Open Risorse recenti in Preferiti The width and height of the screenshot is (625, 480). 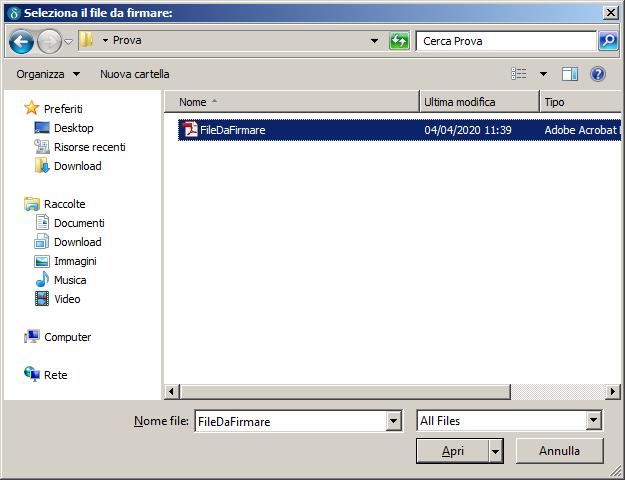click(89, 147)
